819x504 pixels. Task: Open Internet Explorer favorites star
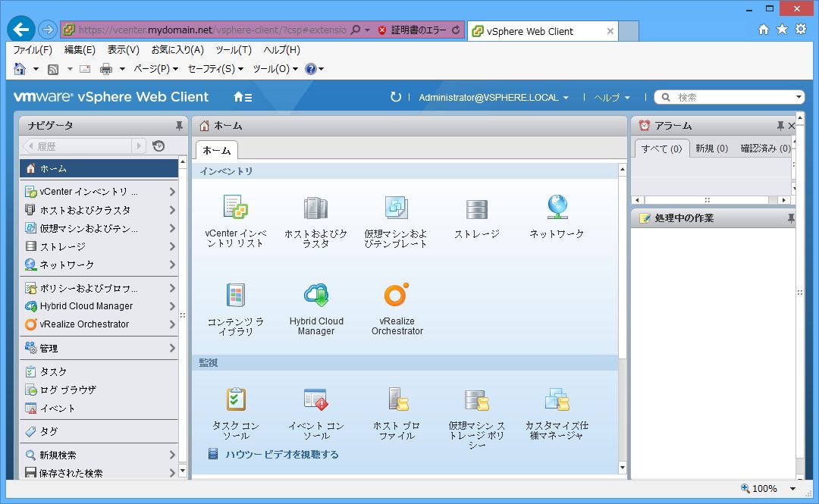click(x=782, y=30)
